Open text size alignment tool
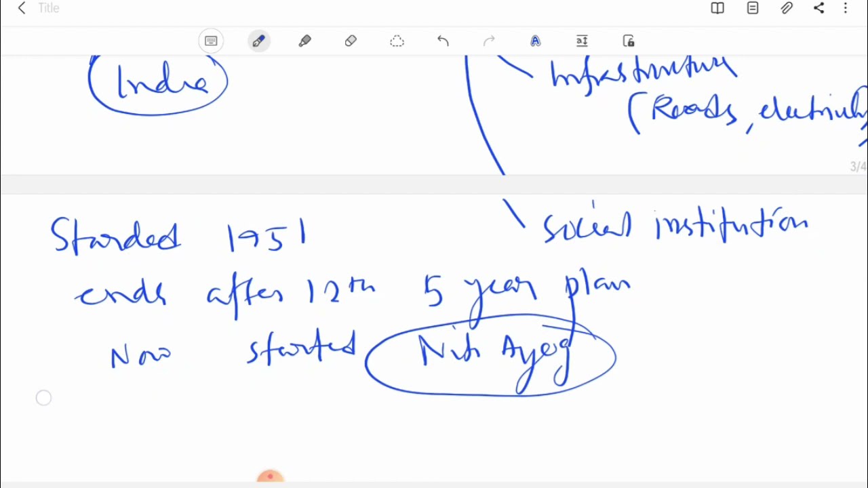This screenshot has height=488, width=868. click(x=582, y=41)
